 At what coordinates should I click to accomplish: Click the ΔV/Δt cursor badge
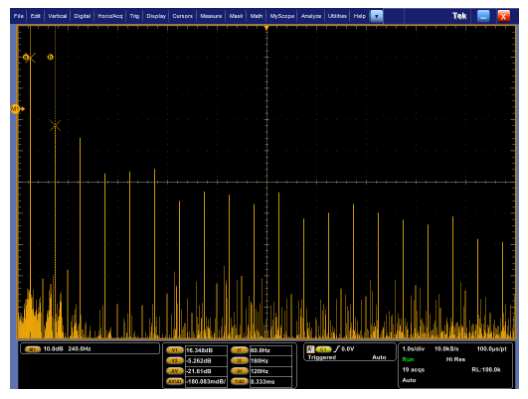[x=175, y=381]
